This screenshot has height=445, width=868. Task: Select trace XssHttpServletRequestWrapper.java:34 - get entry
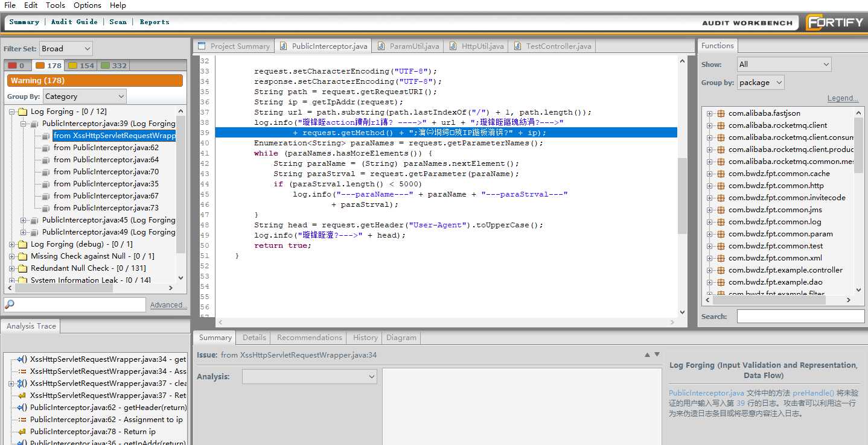(108, 359)
